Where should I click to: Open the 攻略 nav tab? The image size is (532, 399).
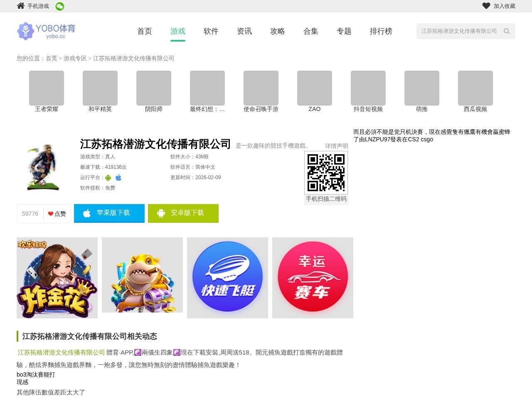pyautogui.click(x=278, y=31)
